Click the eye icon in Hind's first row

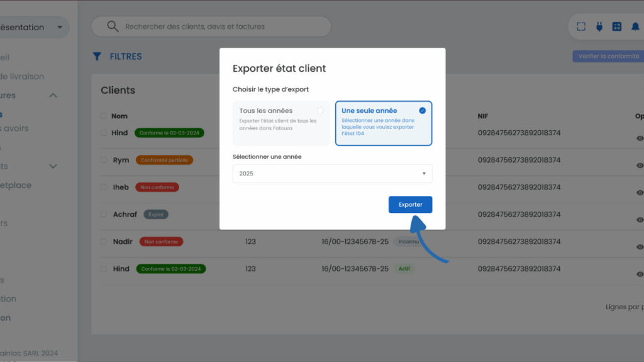coord(640,138)
